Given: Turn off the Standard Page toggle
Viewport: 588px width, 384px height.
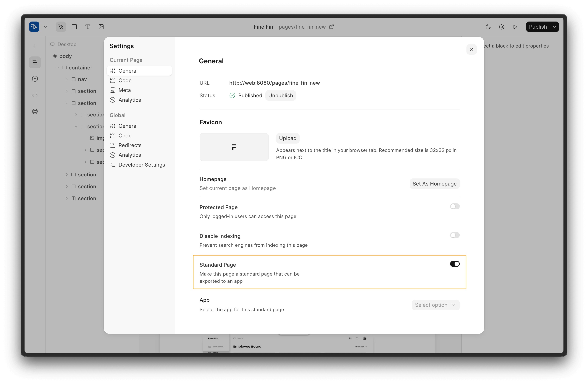Looking at the screenshot, I should 455,264.
